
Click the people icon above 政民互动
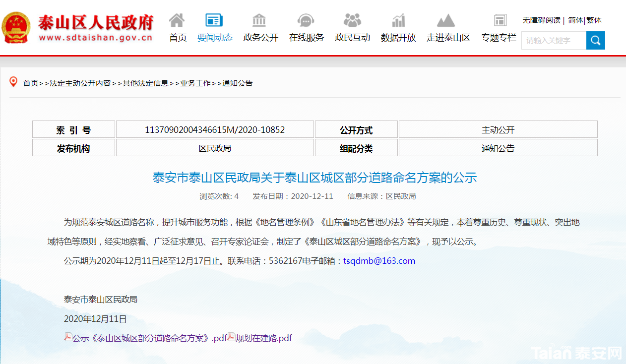pos(352,20)
